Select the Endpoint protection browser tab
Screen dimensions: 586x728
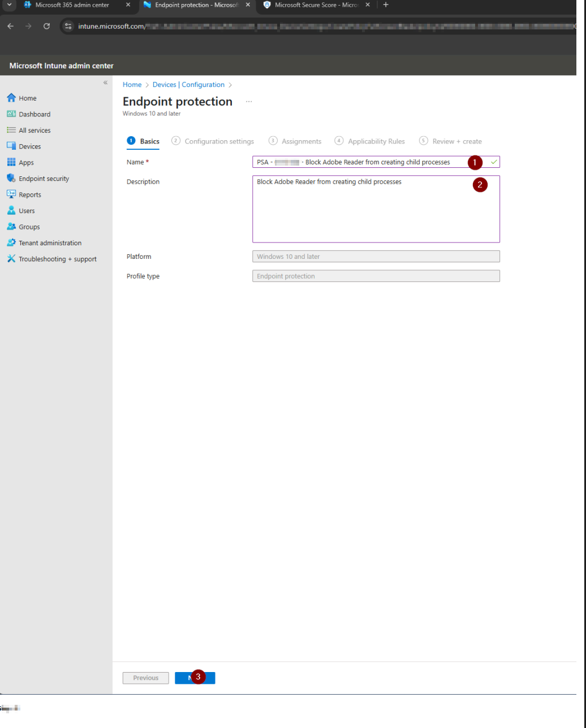coord(197,5)
